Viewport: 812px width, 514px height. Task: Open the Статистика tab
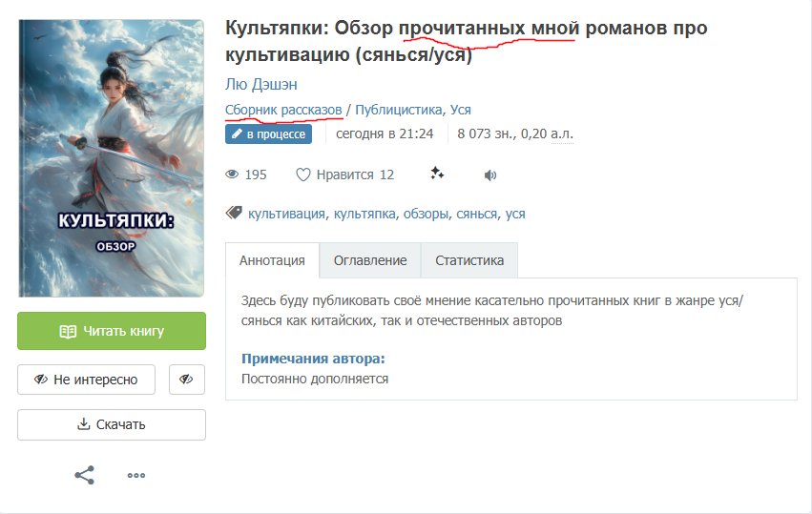[x=469, y=260]
